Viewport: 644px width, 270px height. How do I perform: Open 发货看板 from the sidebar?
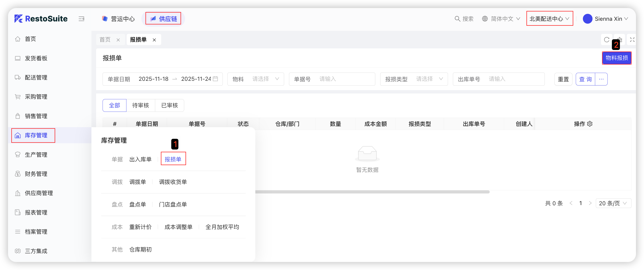tap(36, 58)
